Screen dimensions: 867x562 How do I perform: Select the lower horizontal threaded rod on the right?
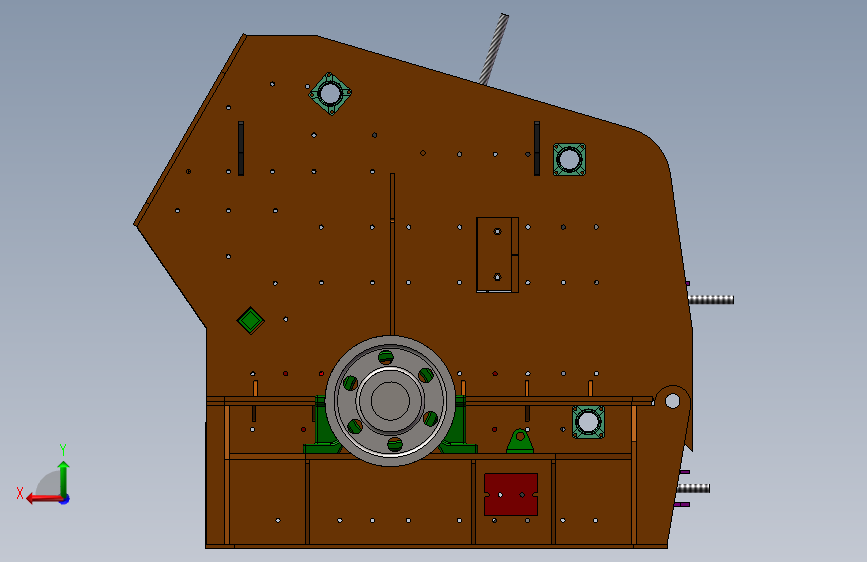pyautogui.click(x=693, y=488)
